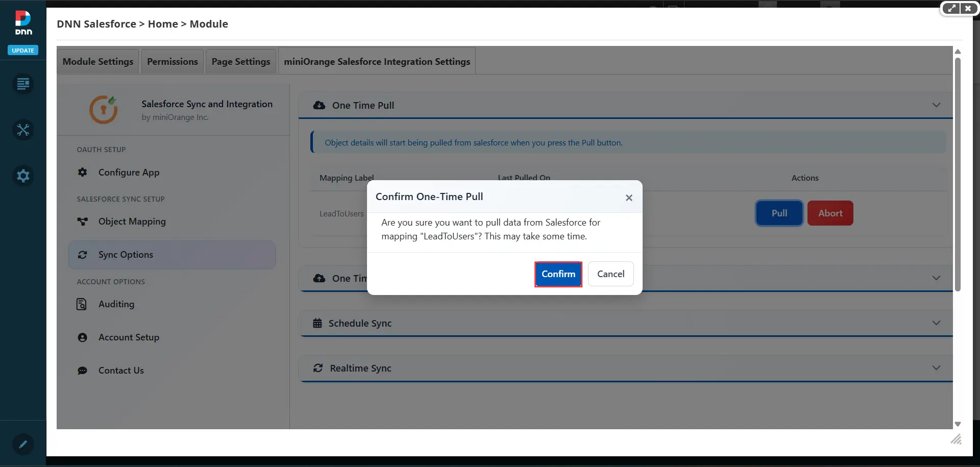Click the Contact Us chat icon
The image size is (980, 467).
82,371
